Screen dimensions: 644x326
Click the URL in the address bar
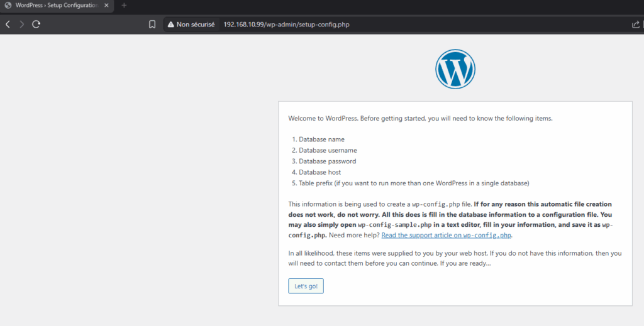click(x=286, y=24)
